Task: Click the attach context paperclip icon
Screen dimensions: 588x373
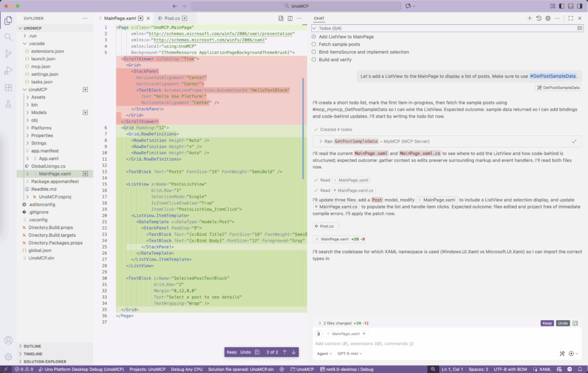Action: 320,333
